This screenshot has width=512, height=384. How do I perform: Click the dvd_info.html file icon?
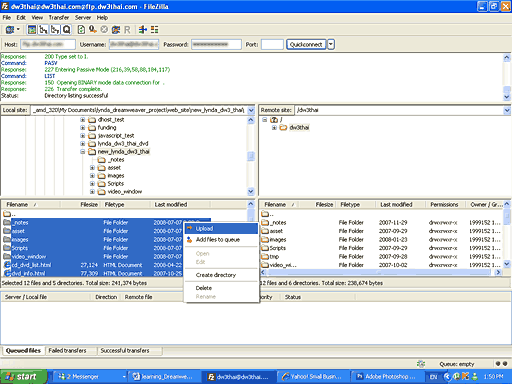pyautogui.click(x=7, y=273)
